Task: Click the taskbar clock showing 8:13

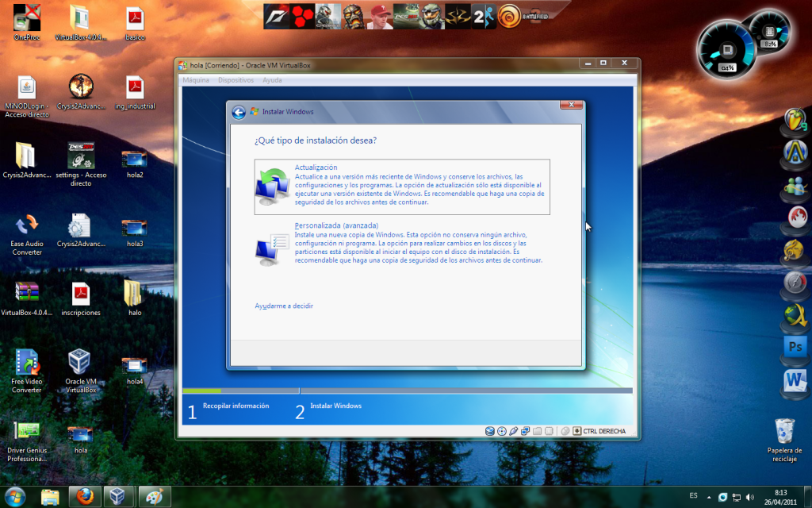Action: pyautogui.click(x=780, y=497)
